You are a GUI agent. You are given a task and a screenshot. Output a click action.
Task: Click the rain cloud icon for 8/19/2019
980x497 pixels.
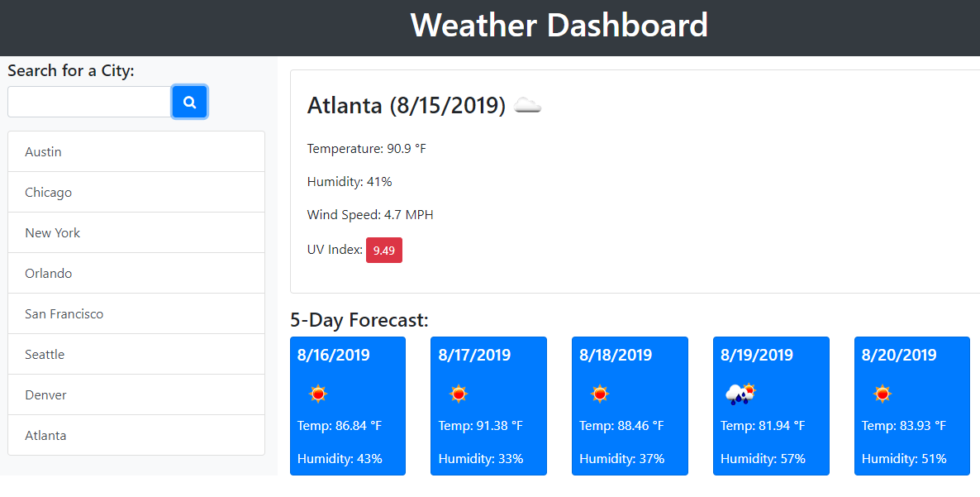(740, 394)
